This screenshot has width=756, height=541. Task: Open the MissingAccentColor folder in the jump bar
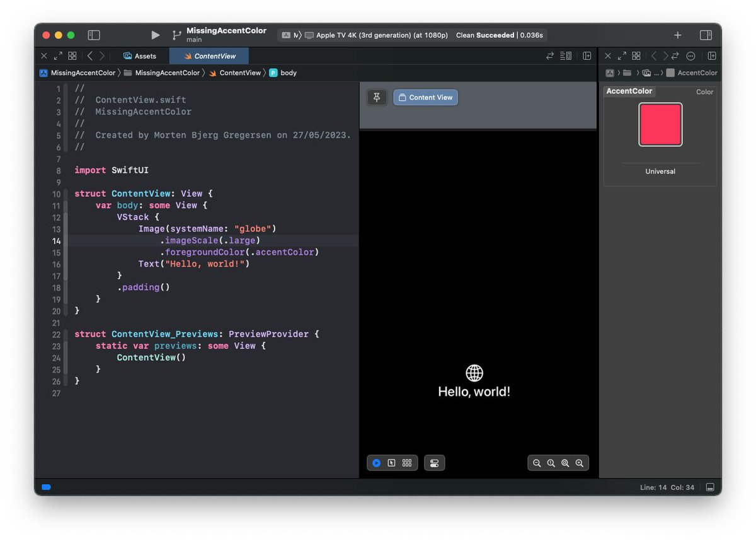point(162,73)
